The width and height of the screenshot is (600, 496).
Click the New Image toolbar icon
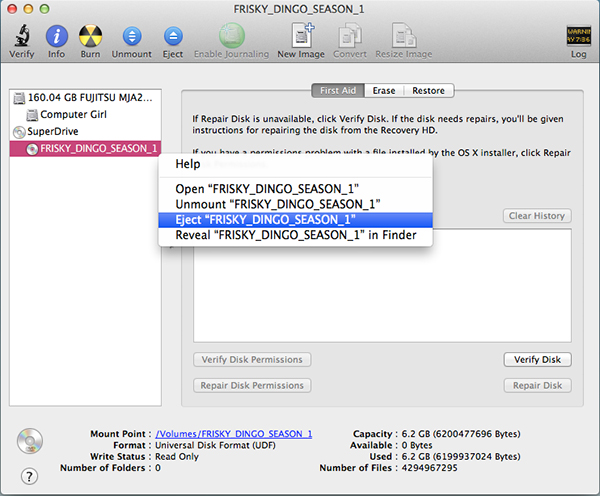pyautogui.click(x=301, y=36)
